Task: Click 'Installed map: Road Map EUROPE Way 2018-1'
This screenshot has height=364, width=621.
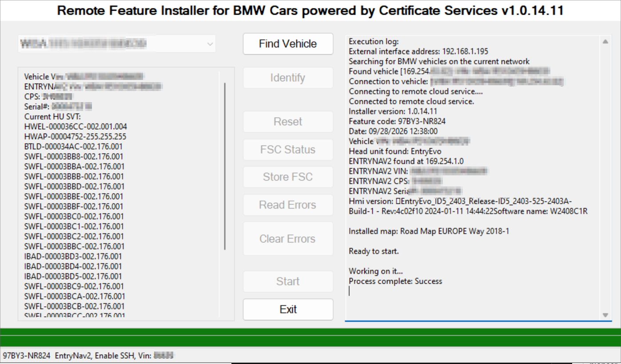Action: 429,231
